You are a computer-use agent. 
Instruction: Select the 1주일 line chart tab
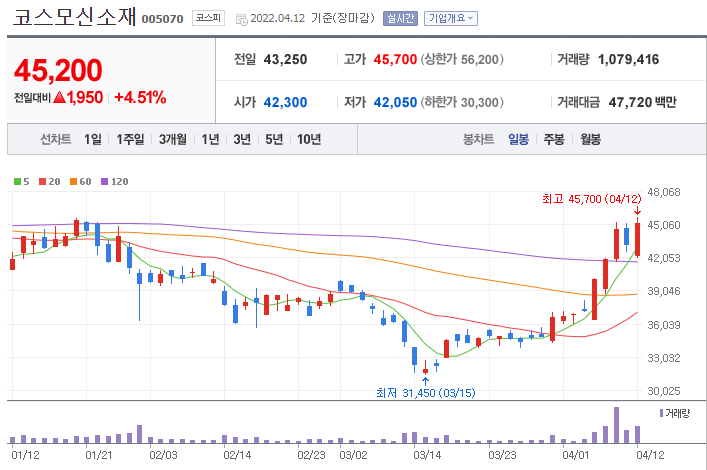(130, 139)
